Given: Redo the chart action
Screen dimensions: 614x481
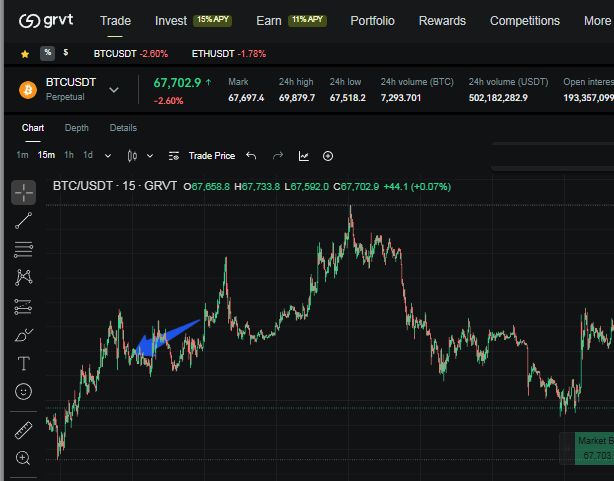Looking at the screenshot, I should point(278,156).
